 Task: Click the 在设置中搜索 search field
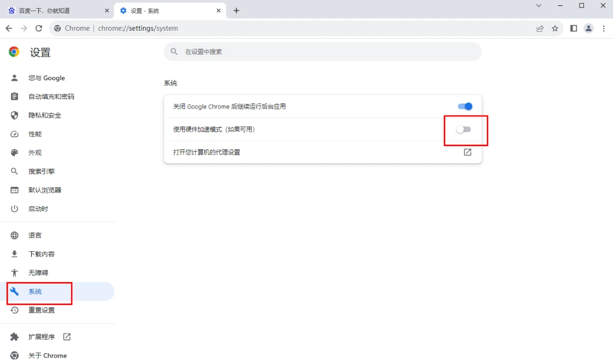(322, 52)
